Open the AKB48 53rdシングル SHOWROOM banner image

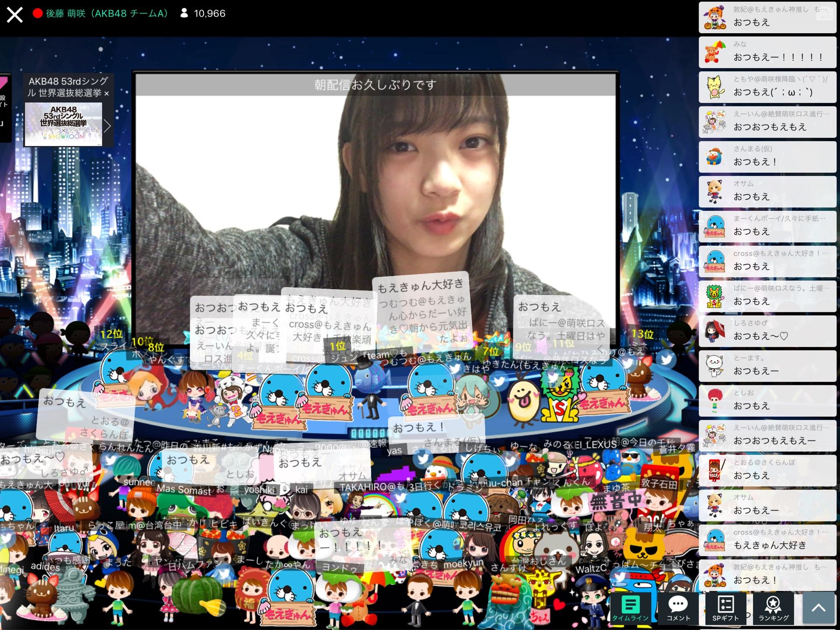pos(63,124)
